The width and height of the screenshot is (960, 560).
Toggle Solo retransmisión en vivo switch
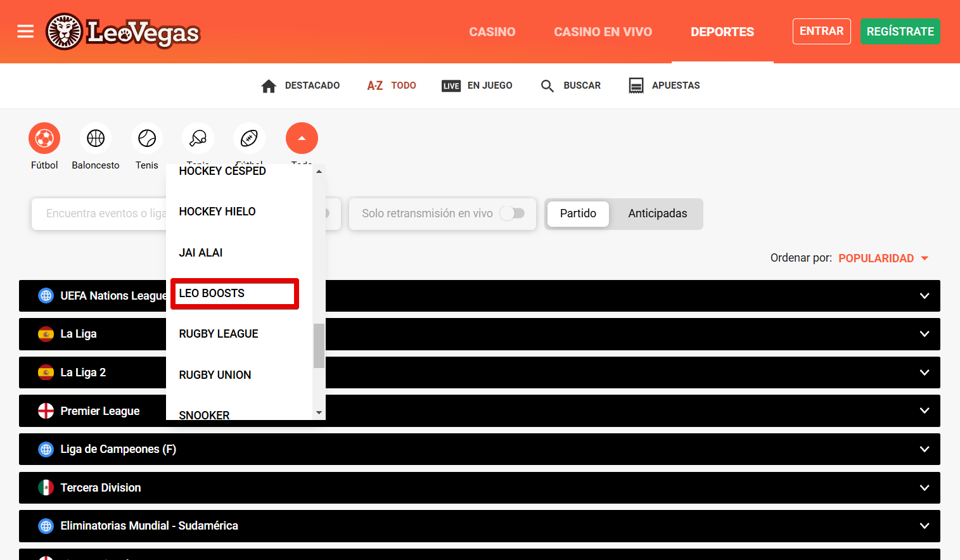pos(512,213)
